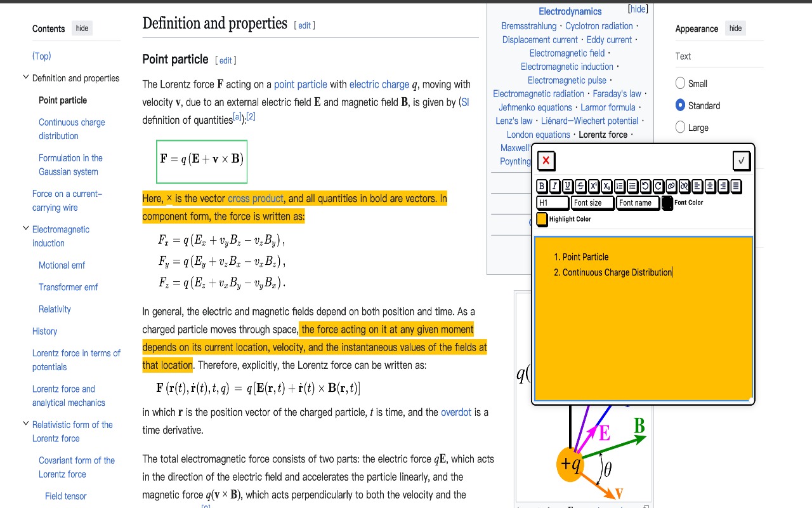Image resolution: width=812 pixels, height=508 pixels.
Task: Discard the note with the red X
Action: pyautogui.click(x=546, y=161)
